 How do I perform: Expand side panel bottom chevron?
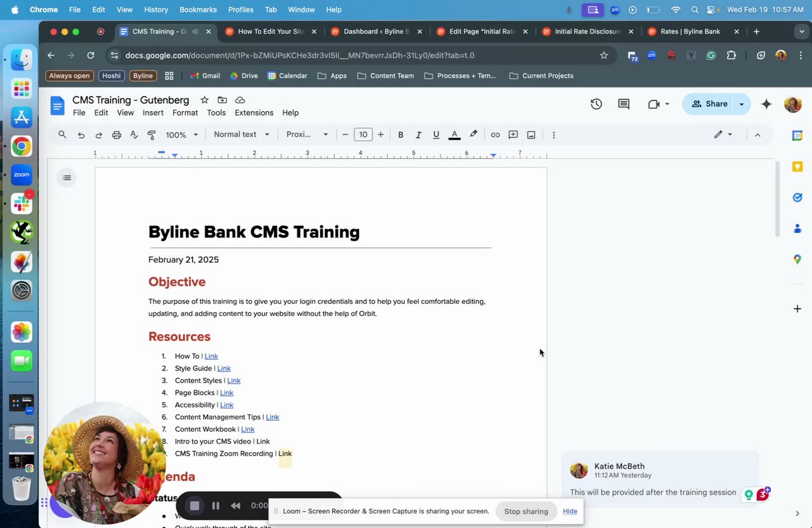coord(797,513)
